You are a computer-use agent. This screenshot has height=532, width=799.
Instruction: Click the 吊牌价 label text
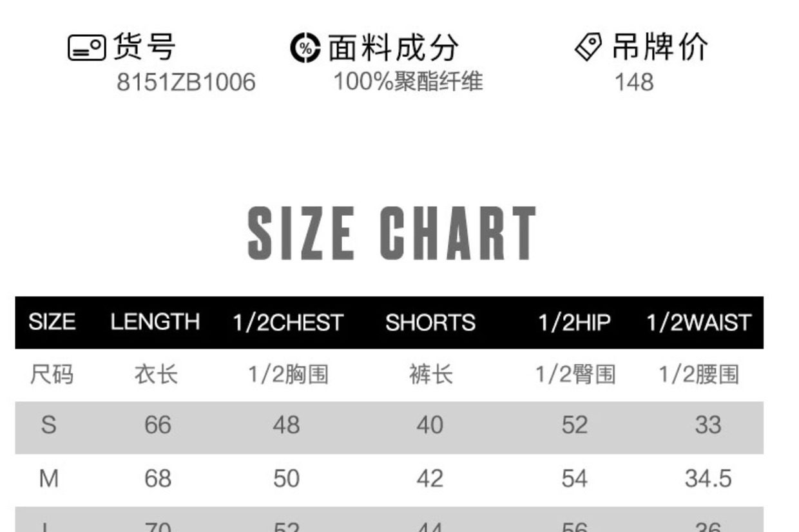[x=659, y=48]
